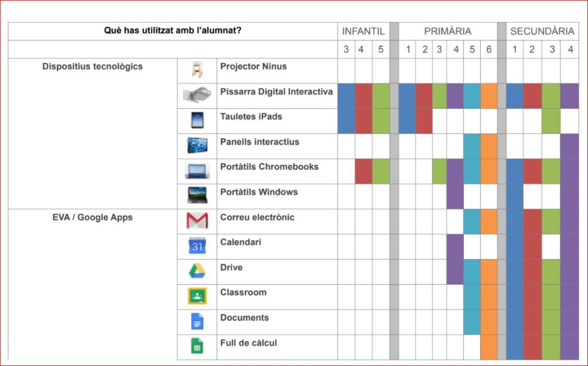
Task: Select the INFANTIL column header
Action: [x=363, y=31]
